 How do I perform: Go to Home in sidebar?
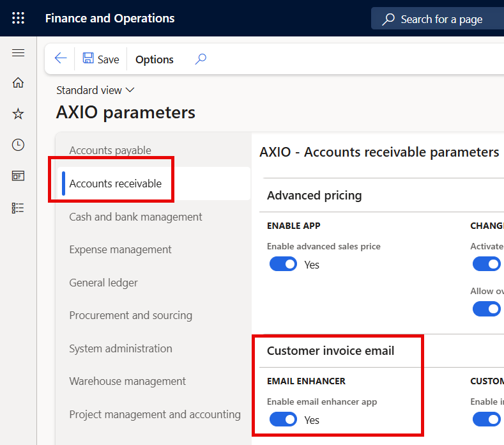tap(18, 82)
